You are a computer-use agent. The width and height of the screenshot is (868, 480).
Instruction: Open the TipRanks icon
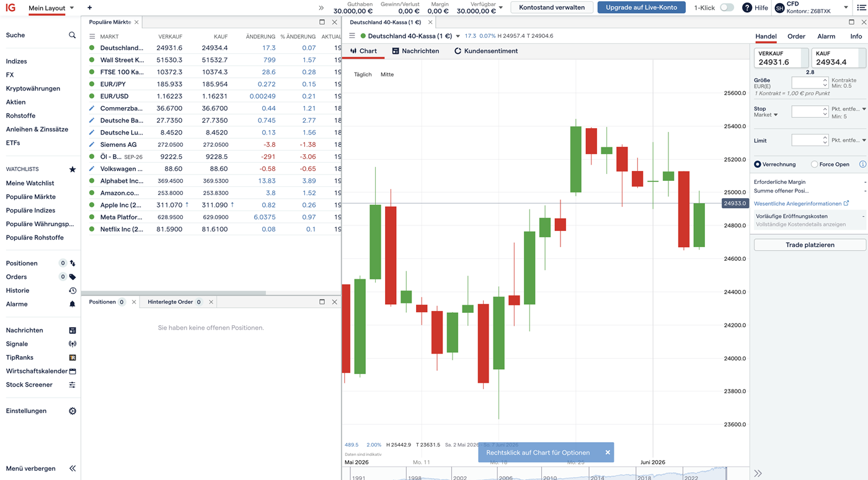(x=73, y=357)
